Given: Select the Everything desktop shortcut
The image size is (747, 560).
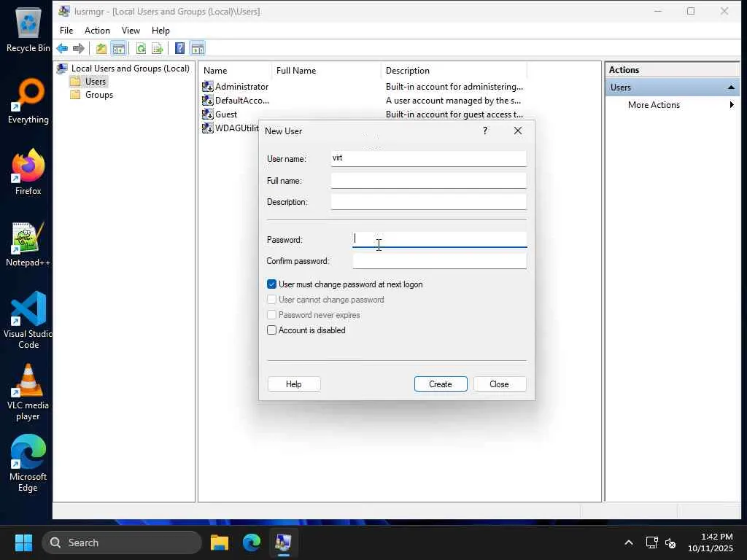Looking at the screenshot, I should 28,101.
